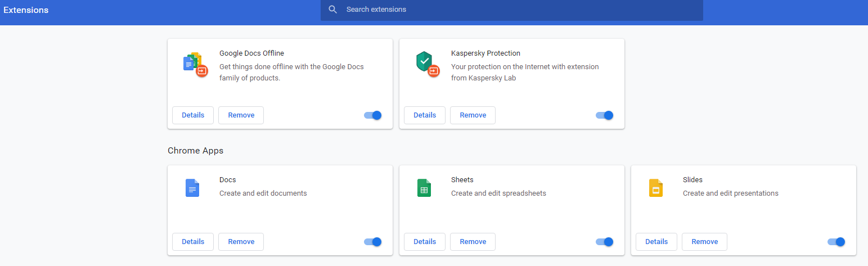Click the magnifier icon in search bar

pyautogui.click(x=333, y=10)
